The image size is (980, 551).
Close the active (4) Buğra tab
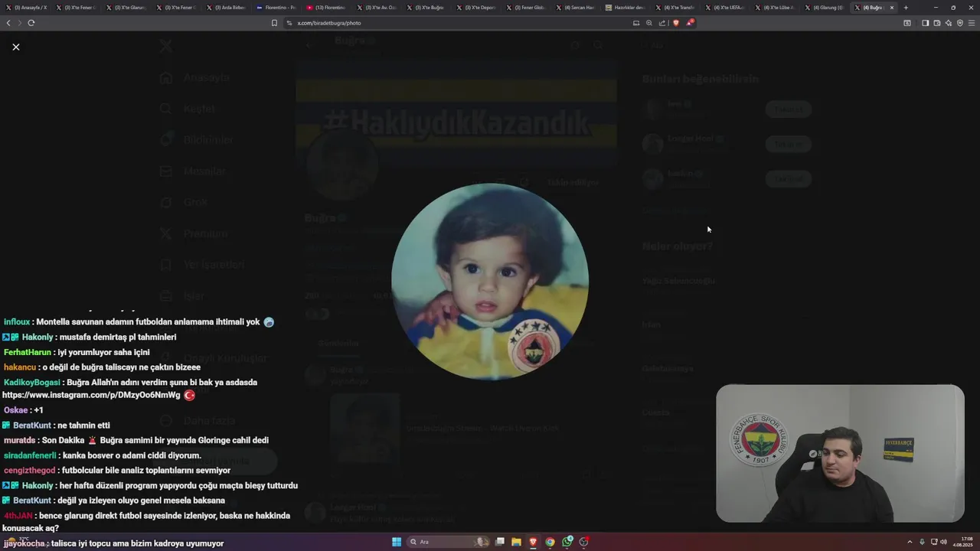(891, 8)
